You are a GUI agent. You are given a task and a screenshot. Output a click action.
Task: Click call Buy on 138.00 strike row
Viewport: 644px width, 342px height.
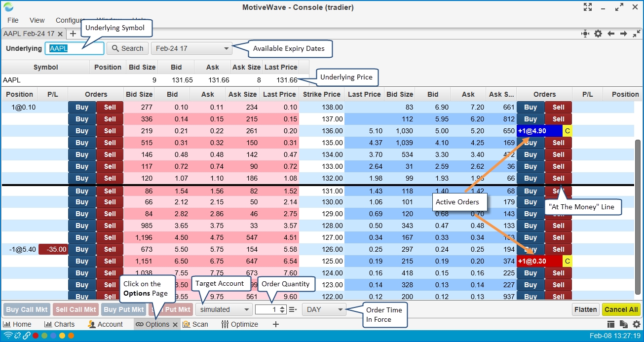[82, 107]
